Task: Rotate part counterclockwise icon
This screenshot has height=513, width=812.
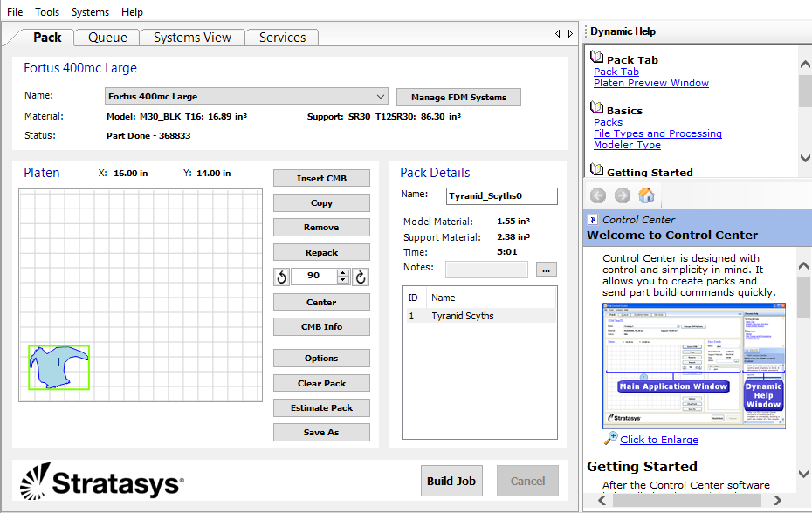Action: pos(282,277)
